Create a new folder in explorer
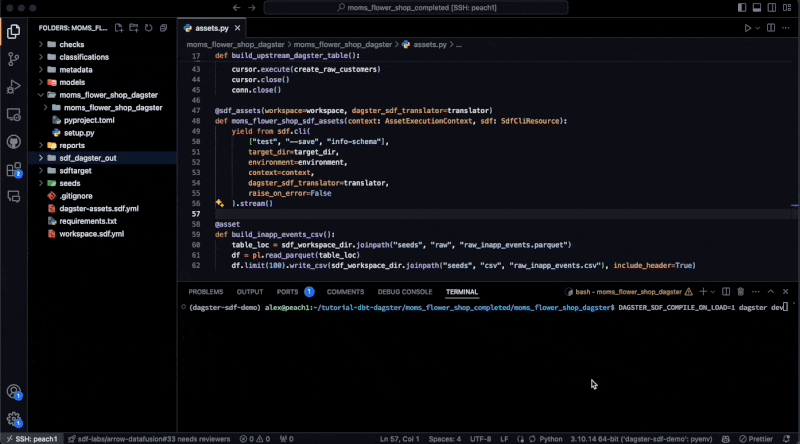The image size is (800, 444). click(x=134, y=28)
